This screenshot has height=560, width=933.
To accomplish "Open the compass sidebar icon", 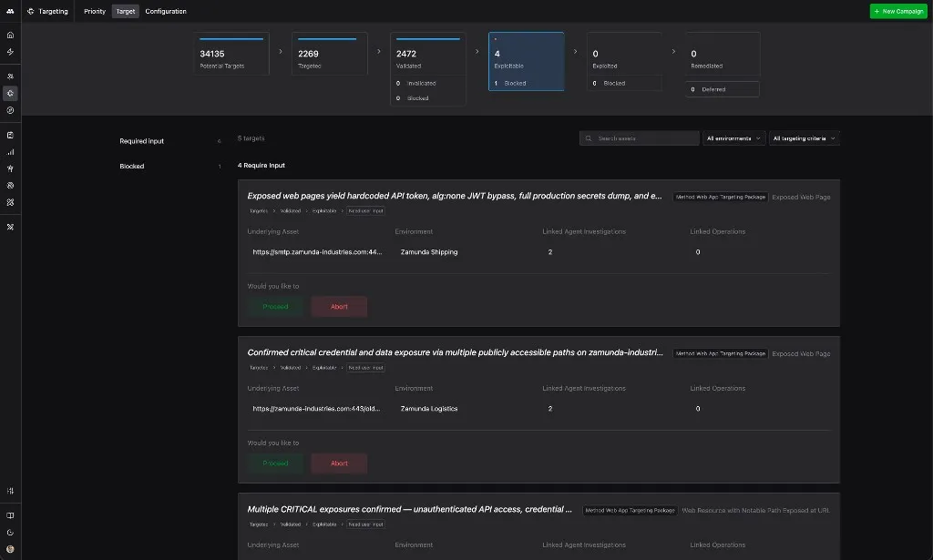I will point(10,110).
